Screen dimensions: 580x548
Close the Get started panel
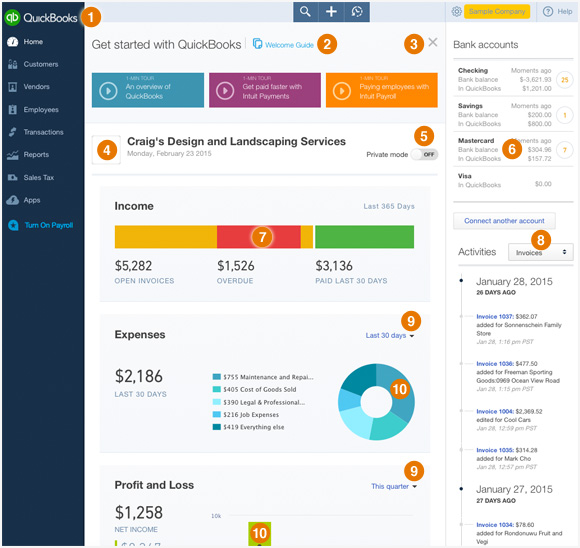(432, 42)
